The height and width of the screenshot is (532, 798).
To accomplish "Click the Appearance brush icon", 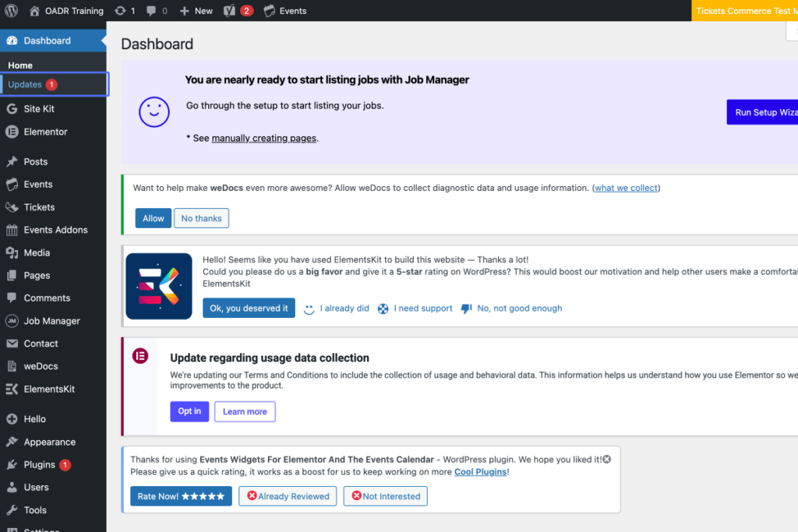I will click(12, 442).
